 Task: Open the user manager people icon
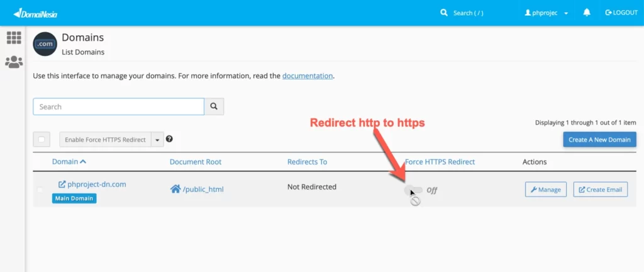click(x=14, y=62)
